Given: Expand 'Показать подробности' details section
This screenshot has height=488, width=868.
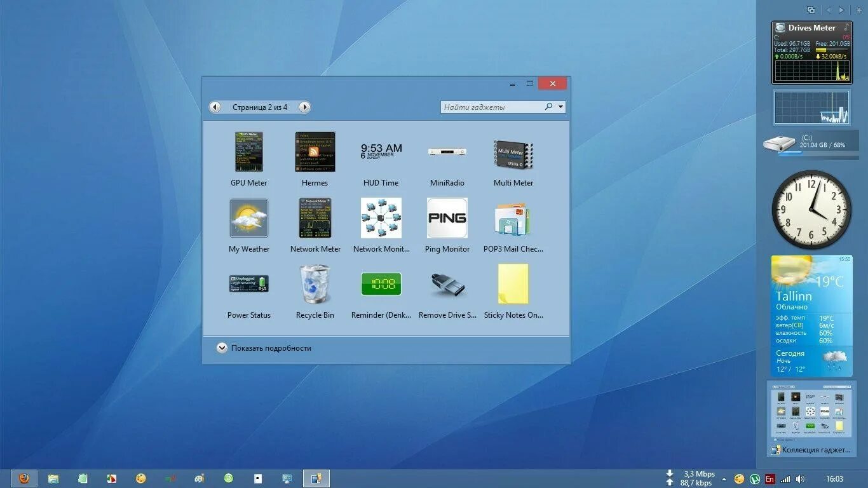Looking at the screenshot, I should [222, 348].
